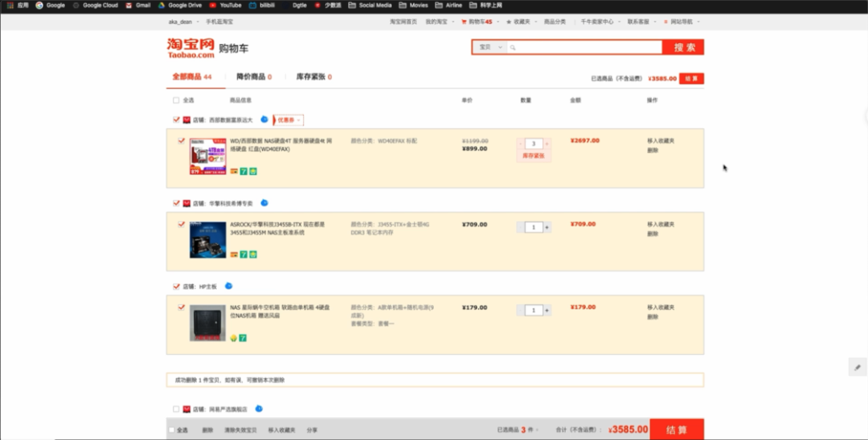
Task: Click credit card icon under WD hard drive
Action: click(x=234, y=171)
